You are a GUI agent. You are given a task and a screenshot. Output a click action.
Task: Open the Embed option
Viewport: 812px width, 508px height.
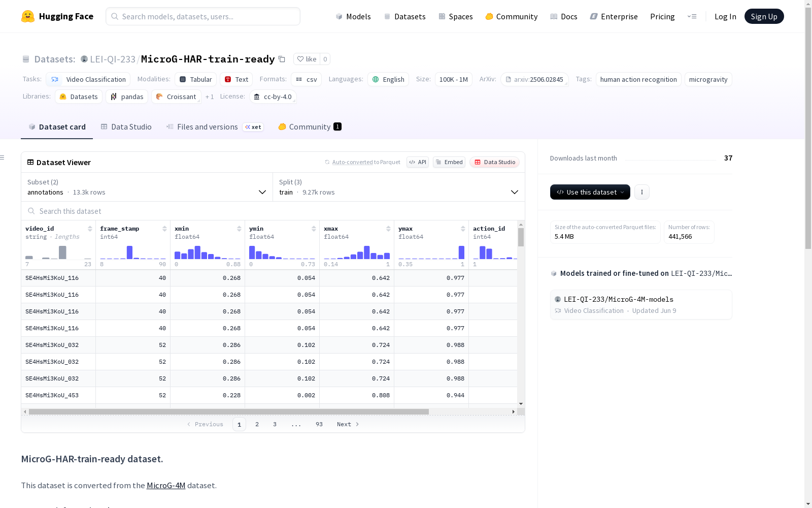pyautogui.click(x=449, y=162)
